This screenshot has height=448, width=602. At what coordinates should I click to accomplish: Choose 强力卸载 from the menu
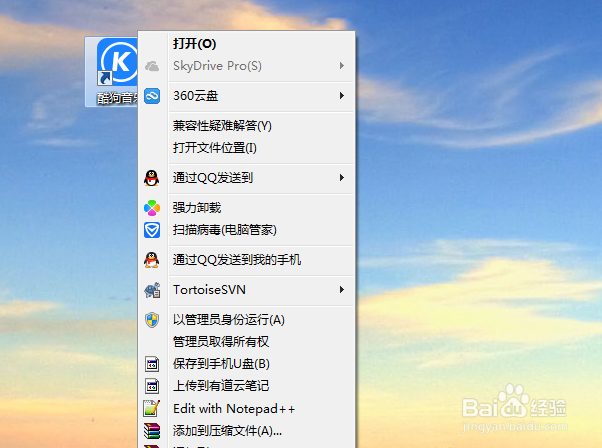click(x=246, y=208)
